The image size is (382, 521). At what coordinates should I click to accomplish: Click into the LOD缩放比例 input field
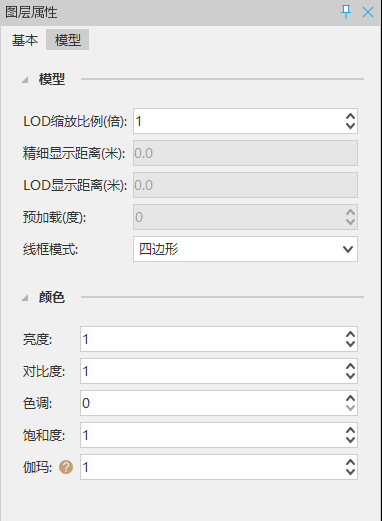click(x=239, y=121)
